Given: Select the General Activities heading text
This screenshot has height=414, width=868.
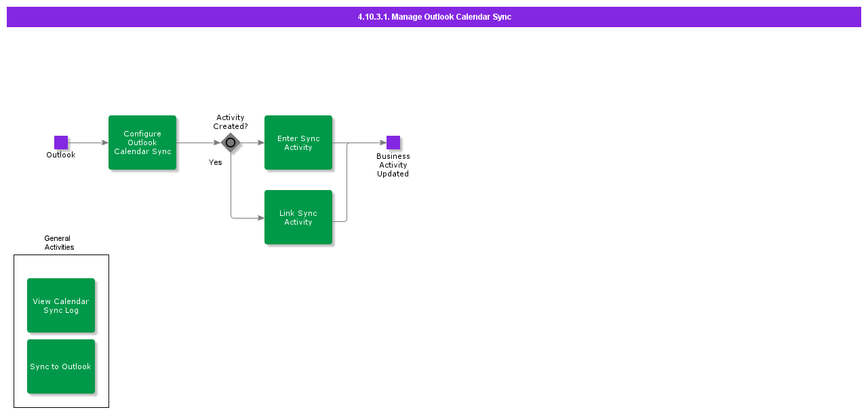Looking at the screenshot, I should tap(58, 242).
